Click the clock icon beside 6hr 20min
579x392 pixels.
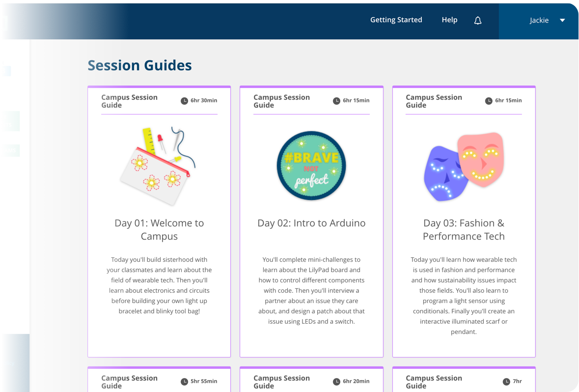(336, 381)
